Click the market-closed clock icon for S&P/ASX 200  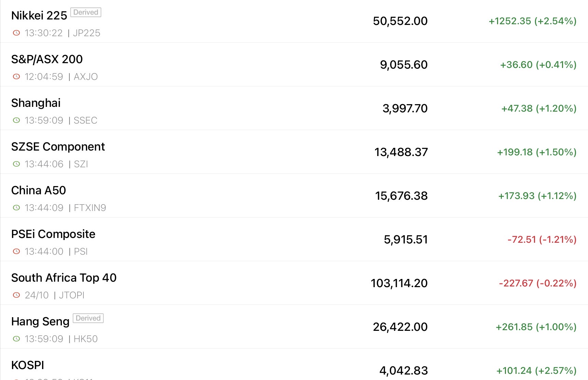pyautogui.click(x=16, y=77)
